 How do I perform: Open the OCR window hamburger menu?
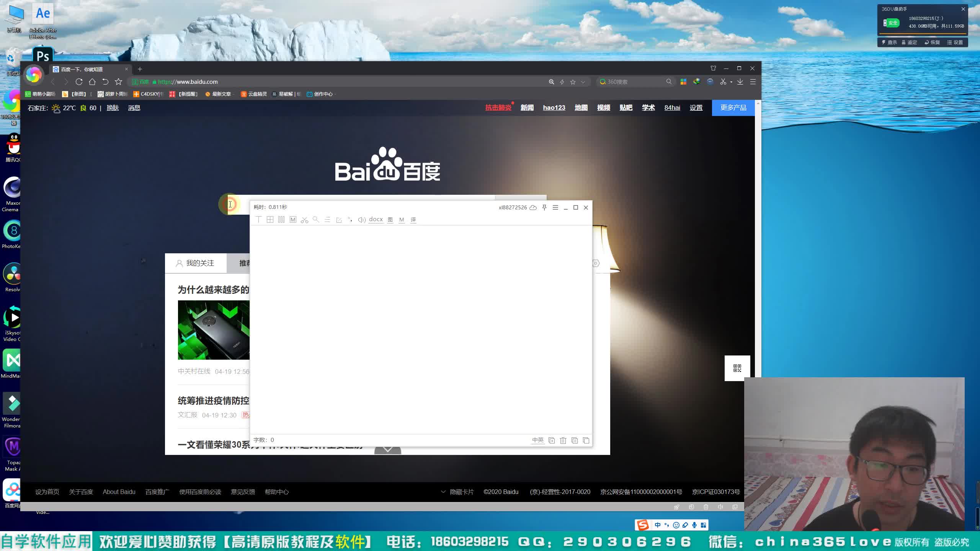tap(555, 207)
